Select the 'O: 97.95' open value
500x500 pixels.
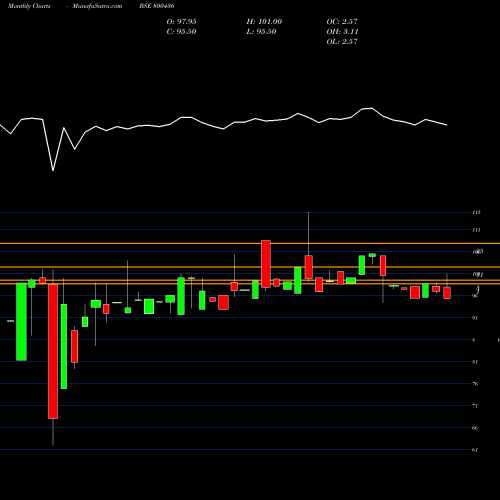click(181, 21)
